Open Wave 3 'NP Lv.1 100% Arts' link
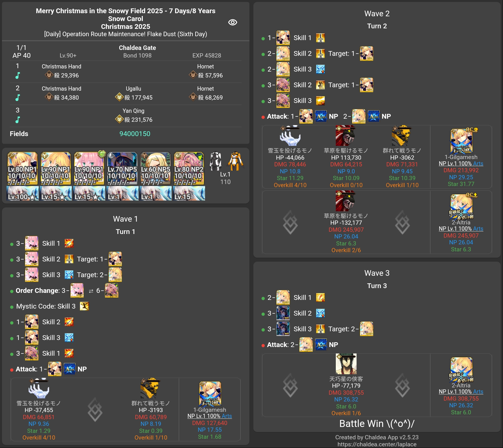This screenshot has width=503, height=448. (461, 392)
